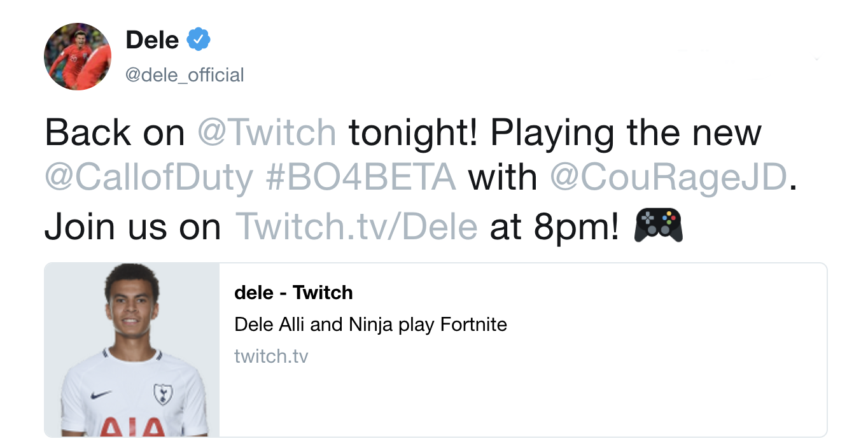Open the twitch.tv link in the card

[x=272, y=356]
